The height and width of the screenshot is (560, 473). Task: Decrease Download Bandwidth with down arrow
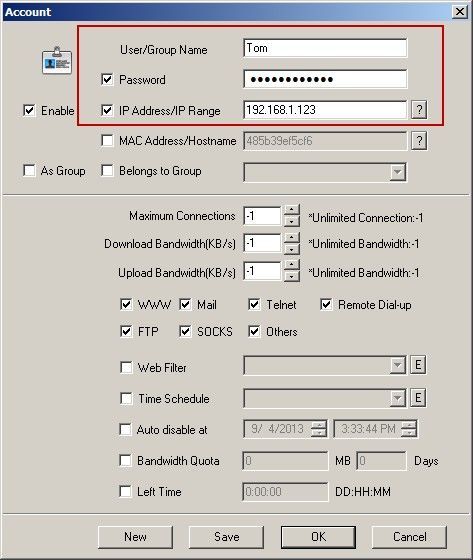tap(292, 249)
